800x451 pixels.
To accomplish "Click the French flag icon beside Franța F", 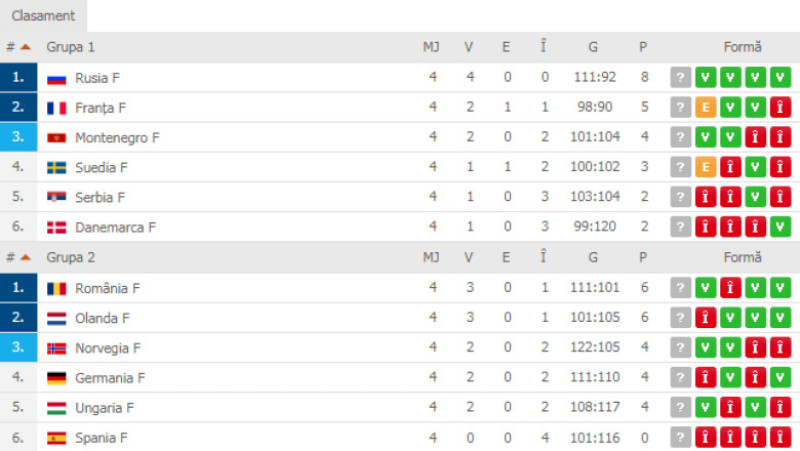I will tap(56, 108).
